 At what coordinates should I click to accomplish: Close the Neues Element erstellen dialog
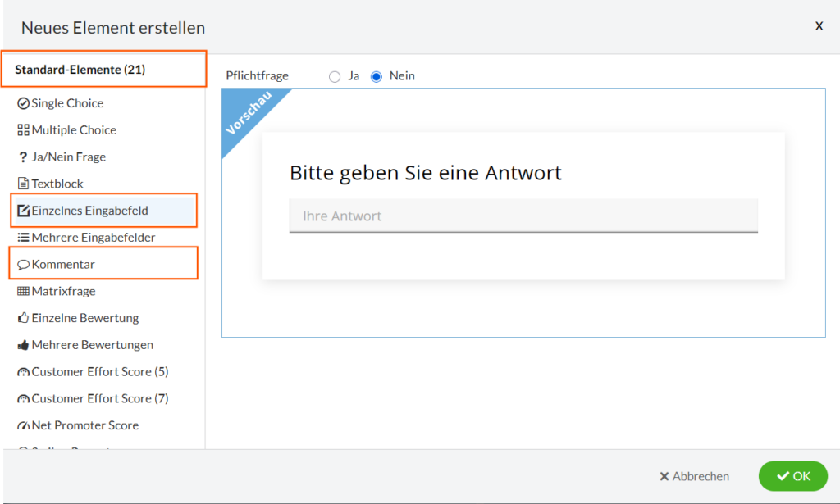click(x=819, y=26)
